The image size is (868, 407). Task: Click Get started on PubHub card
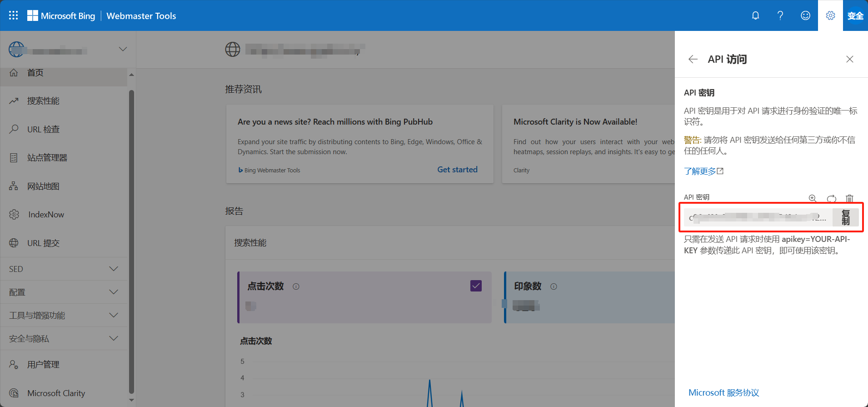coord(457,170)
